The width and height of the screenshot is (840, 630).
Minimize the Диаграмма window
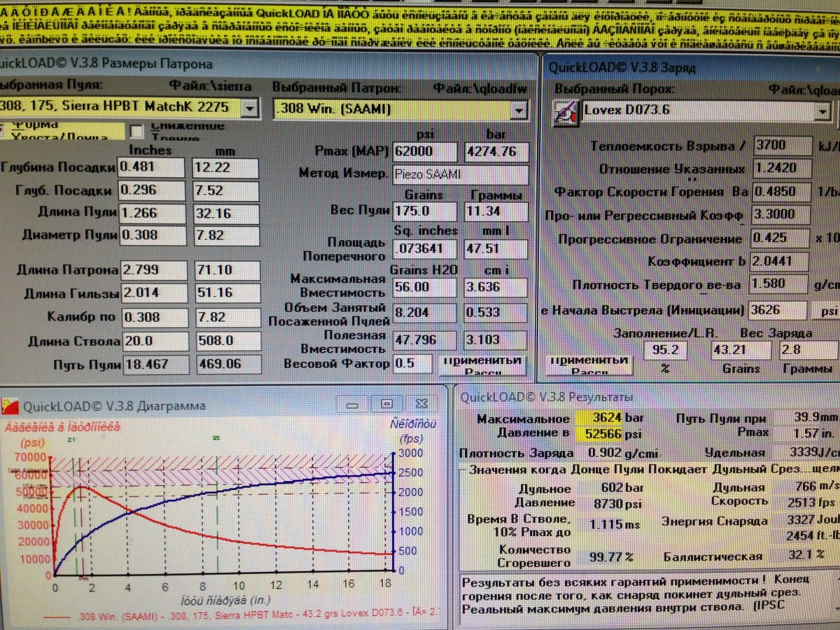pos(353,404)
